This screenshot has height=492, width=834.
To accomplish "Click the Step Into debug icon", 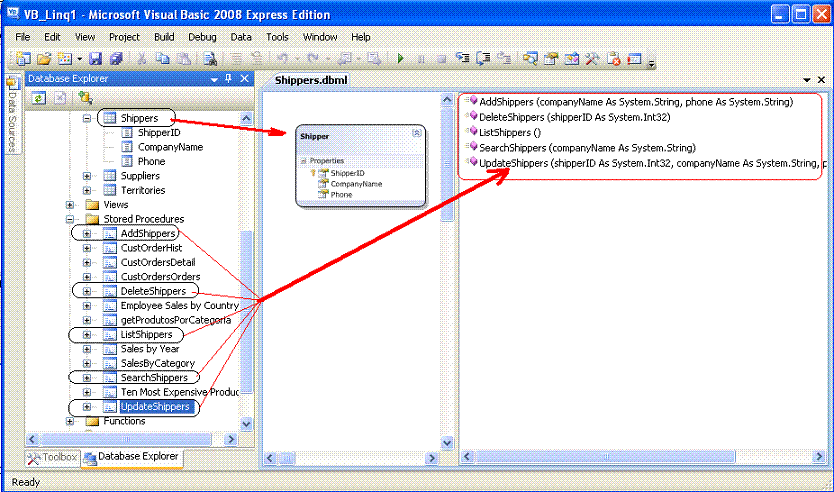I will click(x=463, y=59).
